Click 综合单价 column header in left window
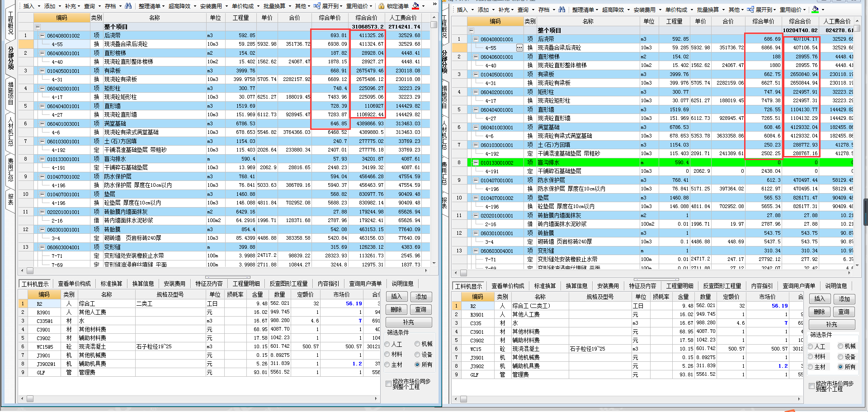 [330, 18]
